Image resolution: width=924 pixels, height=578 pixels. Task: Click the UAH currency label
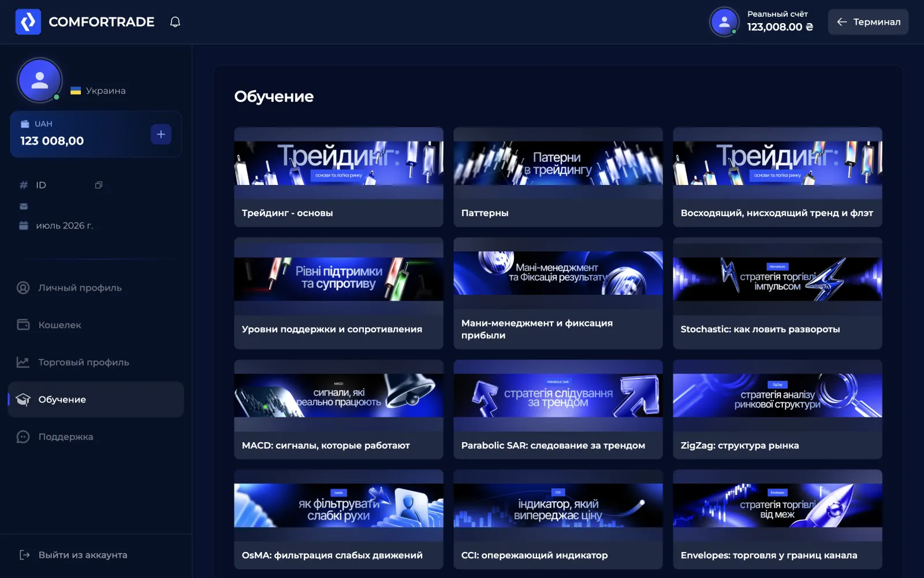[x=43, y=124]
